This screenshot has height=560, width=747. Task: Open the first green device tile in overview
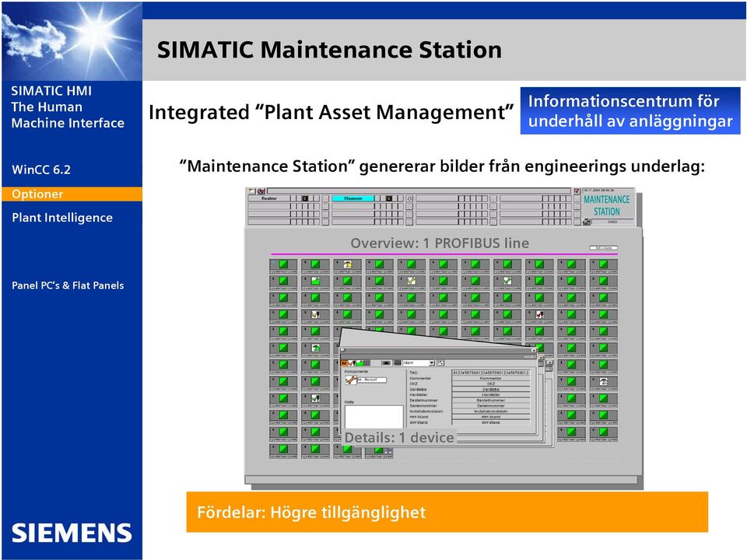point(283,264)
